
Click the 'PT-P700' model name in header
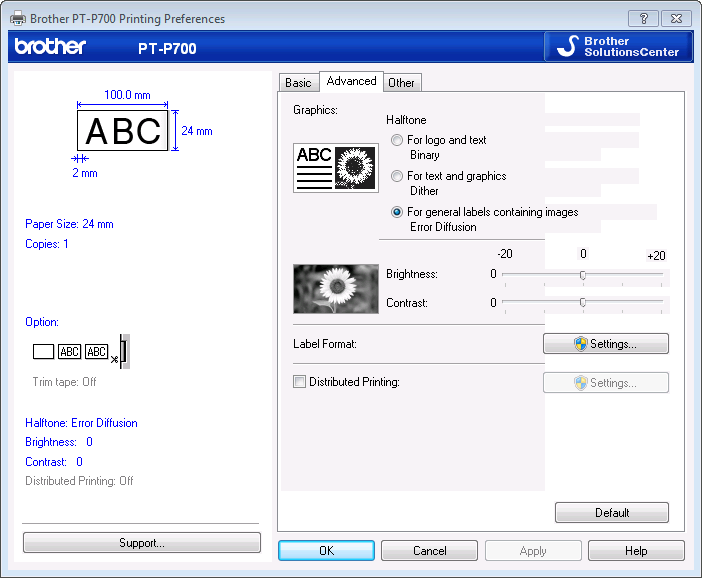tap(167, 48)
